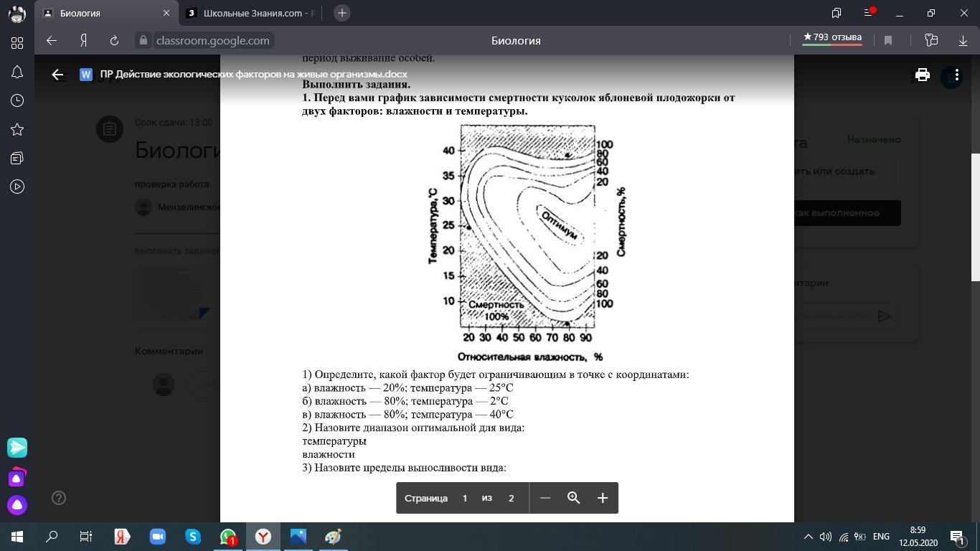
Task: Open Skype from the taskbar
Action: (193, 537)
